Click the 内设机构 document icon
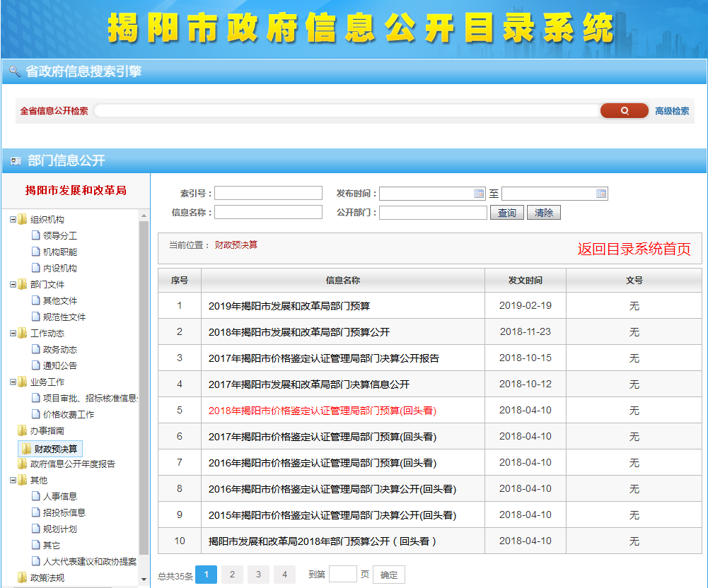 pos(36,268)
